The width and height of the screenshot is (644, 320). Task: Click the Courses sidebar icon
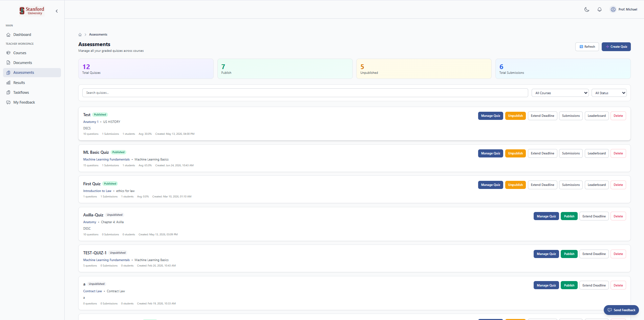pos(8,53)
